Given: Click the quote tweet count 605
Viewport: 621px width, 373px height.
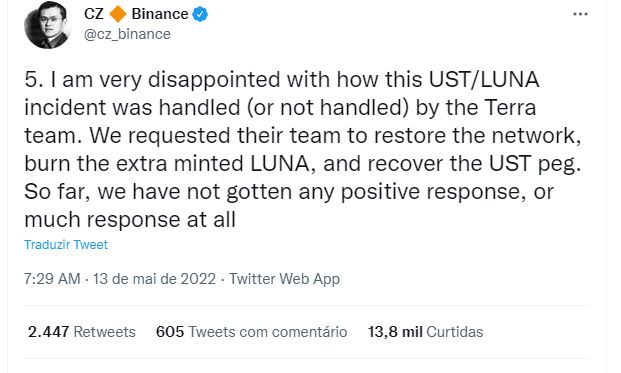Looking at the screenshot, I should 170,332.
